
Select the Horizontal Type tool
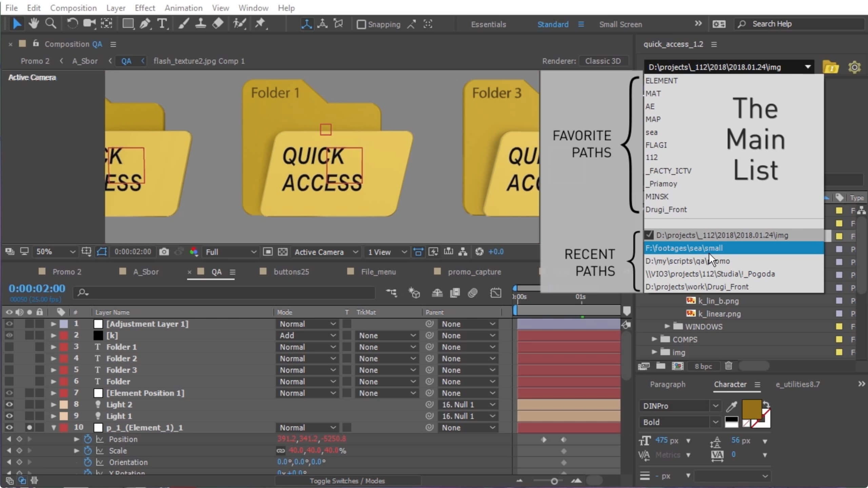[x=162, y=24]
